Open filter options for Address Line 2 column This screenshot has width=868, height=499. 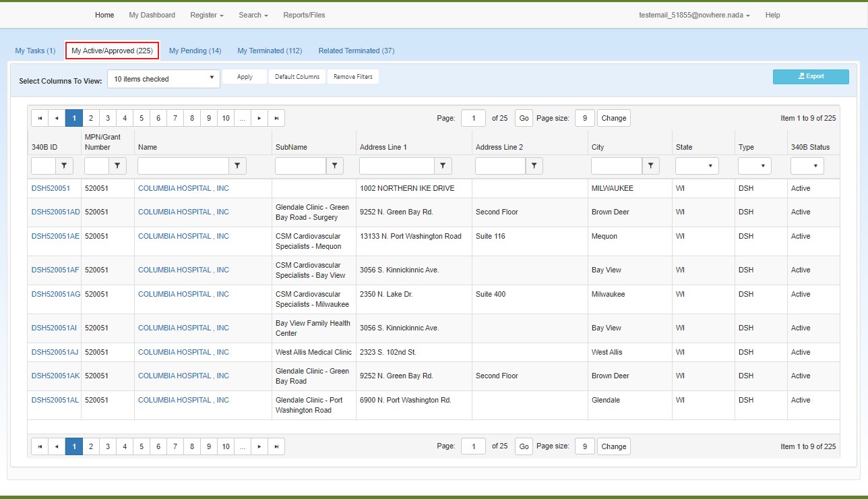tap(534, 166)
